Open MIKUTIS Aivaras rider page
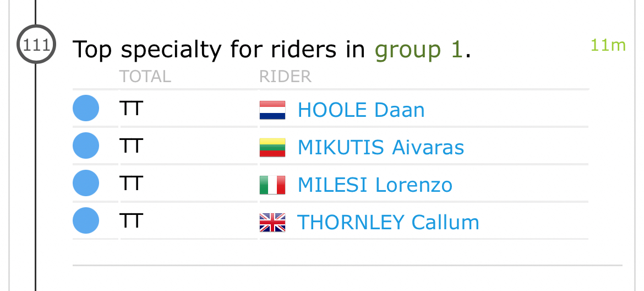Viewport: 644px width, 291px height. [380, 148]
